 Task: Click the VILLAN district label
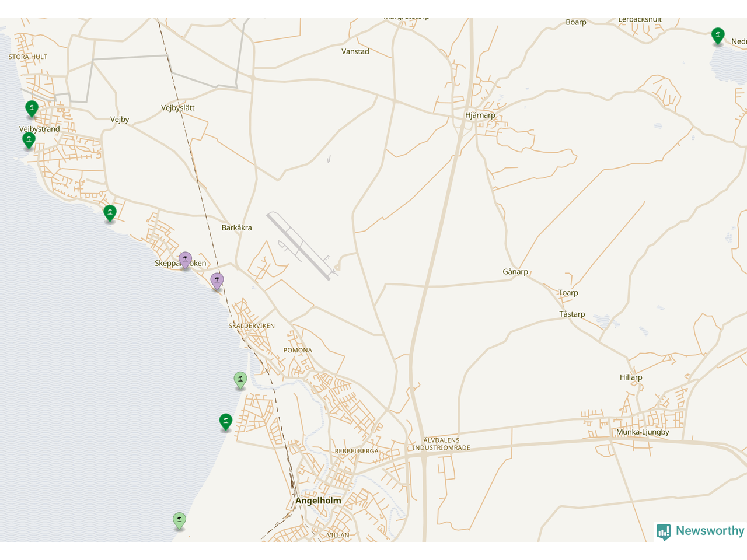click(338, 535)
